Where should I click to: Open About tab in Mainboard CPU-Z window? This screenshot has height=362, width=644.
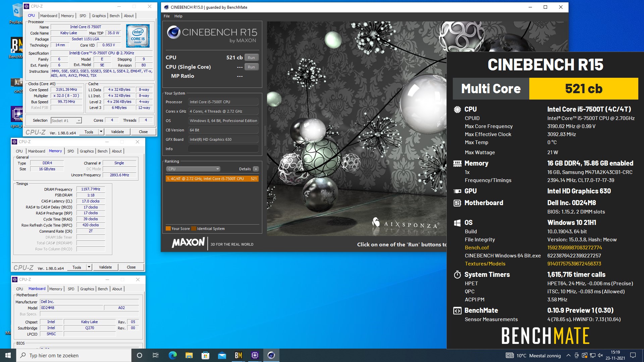point(117,289)
